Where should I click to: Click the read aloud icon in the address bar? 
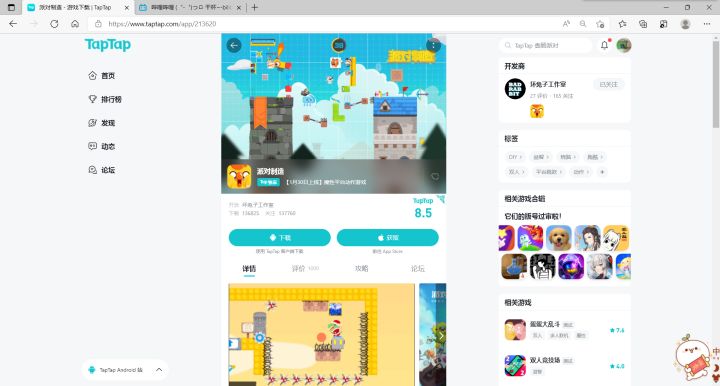[x=566, y=24]
